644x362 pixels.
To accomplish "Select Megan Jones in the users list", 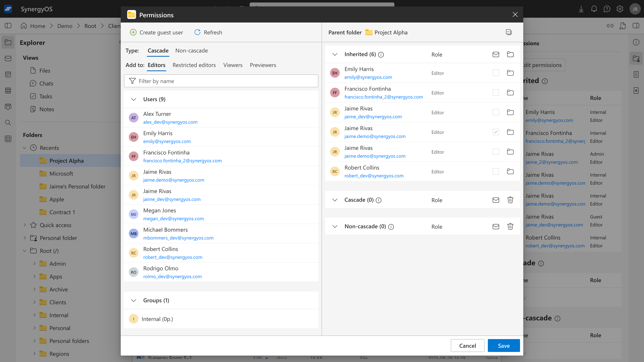I will click(221, 214).
